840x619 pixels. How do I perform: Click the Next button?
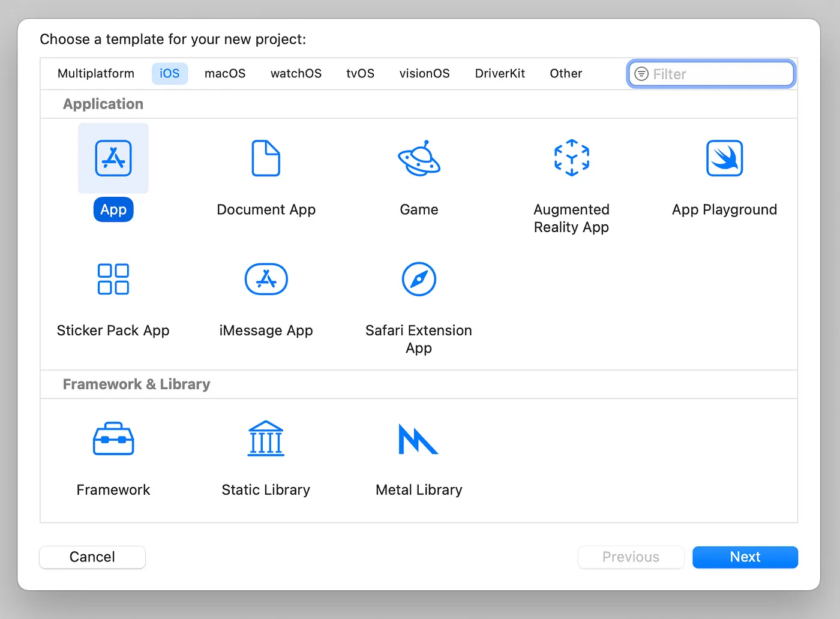(745, 557)
